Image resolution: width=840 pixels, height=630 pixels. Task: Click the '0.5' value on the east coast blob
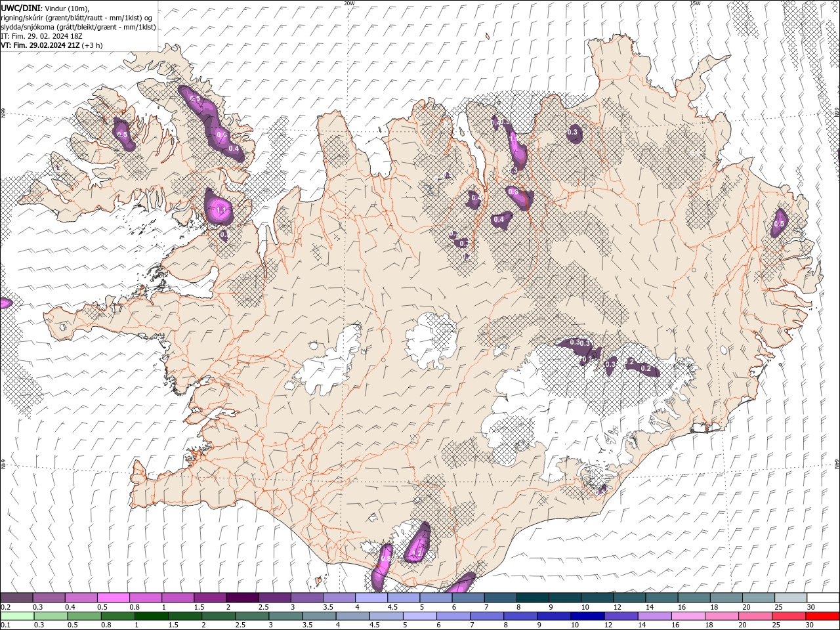779,224
